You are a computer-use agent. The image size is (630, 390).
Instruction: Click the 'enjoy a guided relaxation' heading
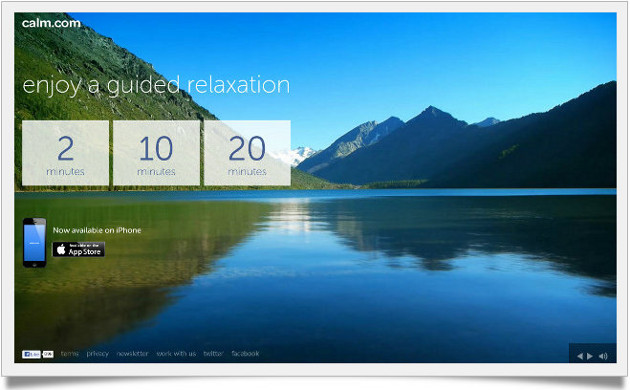(x=156, y=86)
